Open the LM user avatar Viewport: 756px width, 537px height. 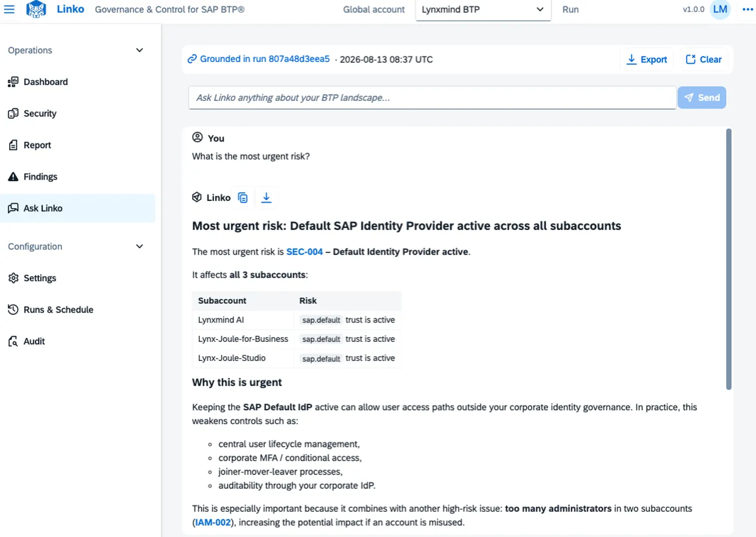720,9
